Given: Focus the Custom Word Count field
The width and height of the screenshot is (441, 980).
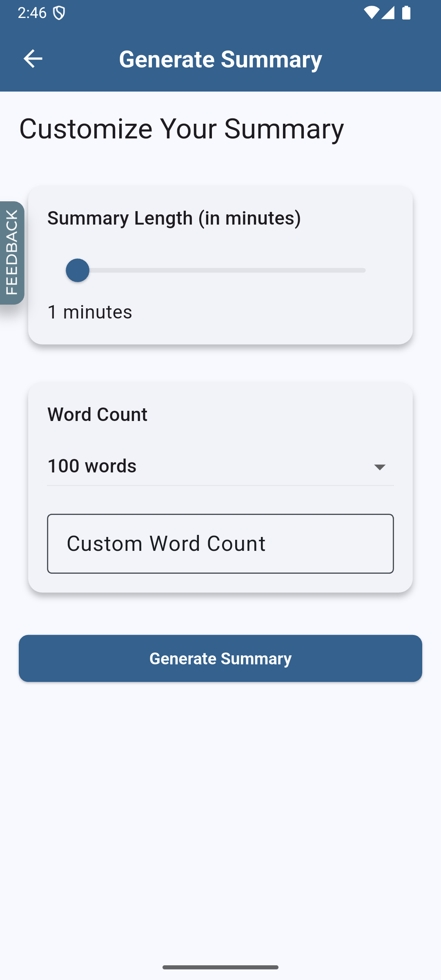Looking at the screenshot, I should coord(220,543).
